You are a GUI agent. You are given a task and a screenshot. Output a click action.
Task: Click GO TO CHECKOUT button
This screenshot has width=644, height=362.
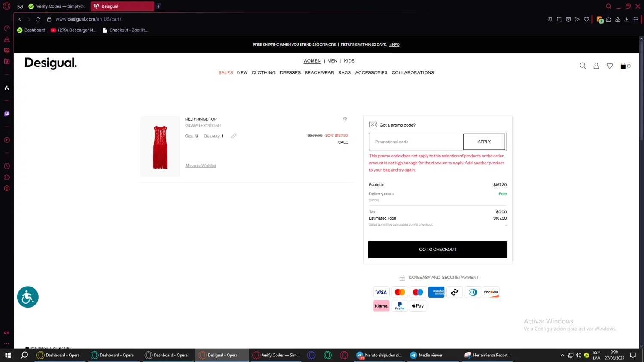[437, 250]
